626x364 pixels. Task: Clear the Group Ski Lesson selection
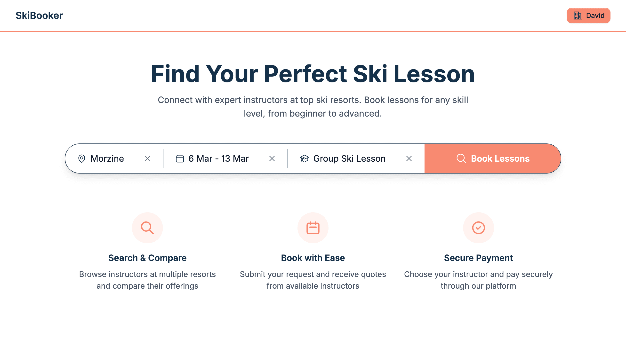409,158
